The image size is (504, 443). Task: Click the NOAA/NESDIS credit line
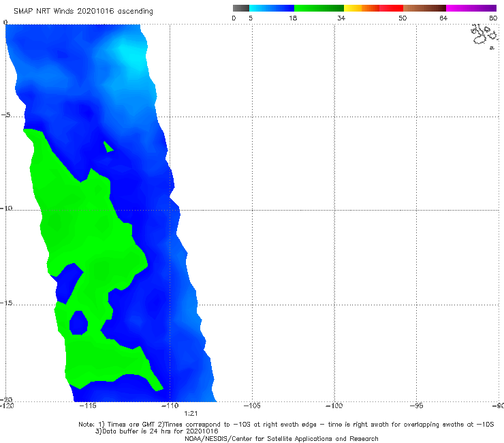[x=281, y=438]
